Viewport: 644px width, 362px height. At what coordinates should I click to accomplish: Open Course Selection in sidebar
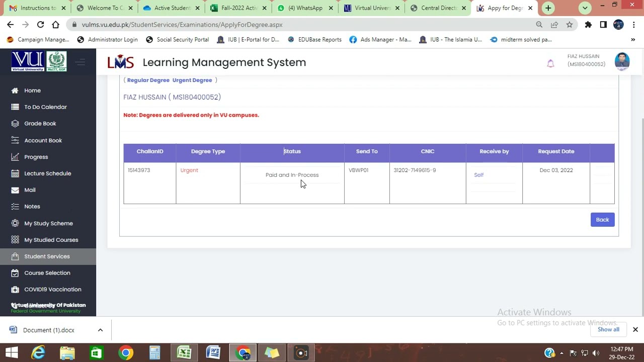(x=47, y=273)
